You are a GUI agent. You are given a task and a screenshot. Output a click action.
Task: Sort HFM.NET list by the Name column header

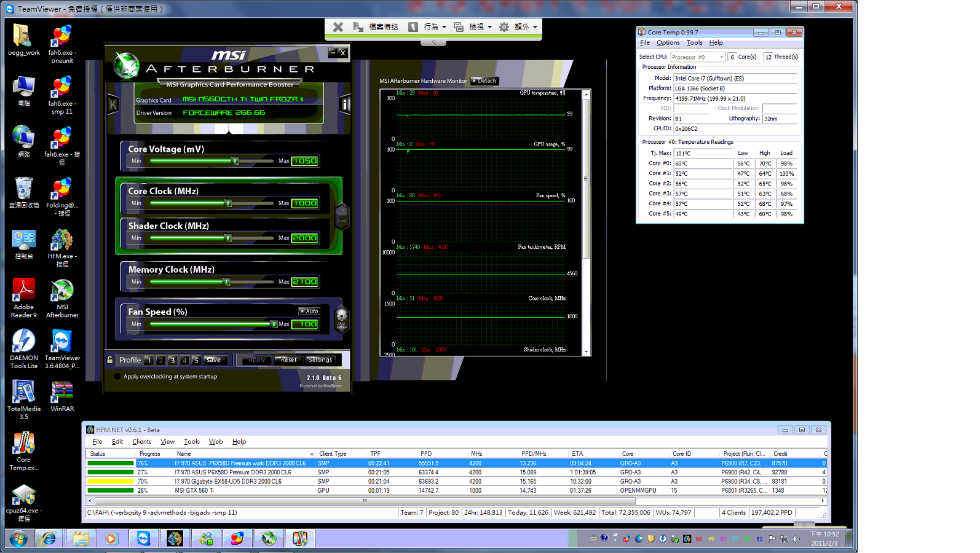245,453
